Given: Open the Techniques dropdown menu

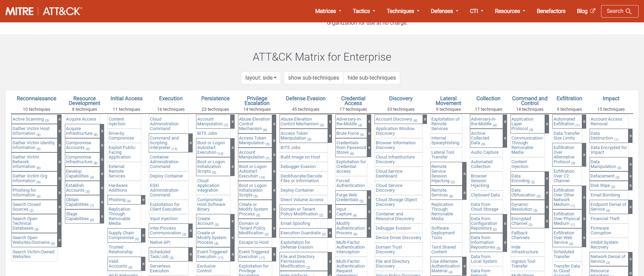Looking at the screenshot, I should point(403,11).
